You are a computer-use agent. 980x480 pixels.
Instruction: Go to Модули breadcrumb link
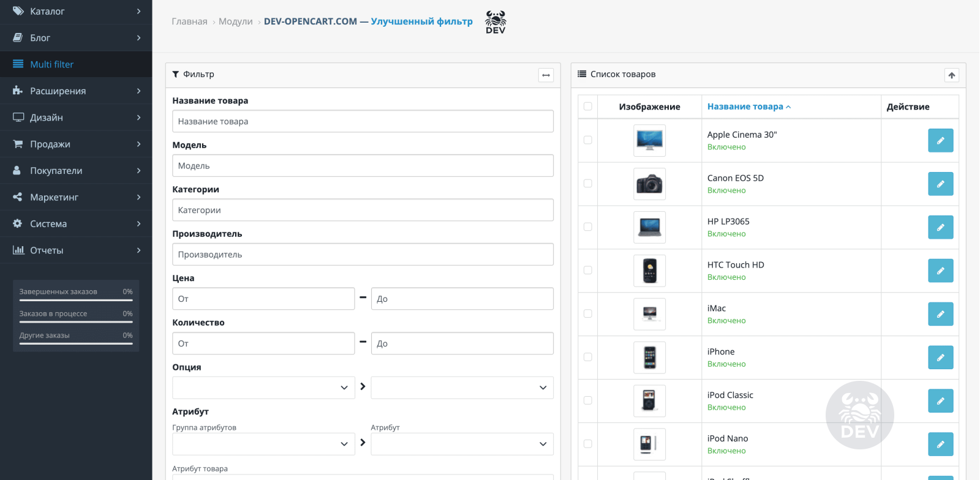pyautogui.click(x=236, y=21)
